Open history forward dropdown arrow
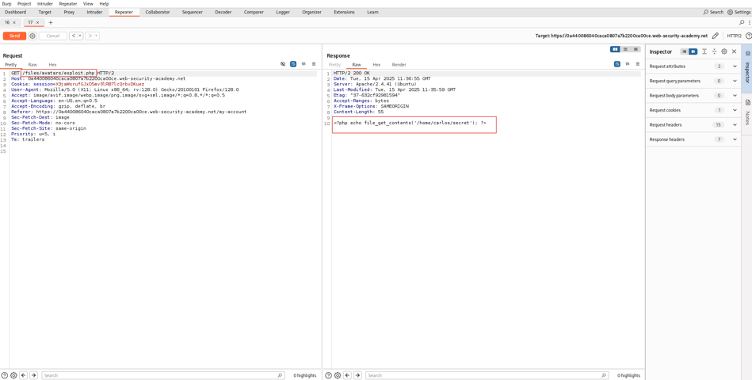Screen dimensions: 755x380 tap(96, 36)
